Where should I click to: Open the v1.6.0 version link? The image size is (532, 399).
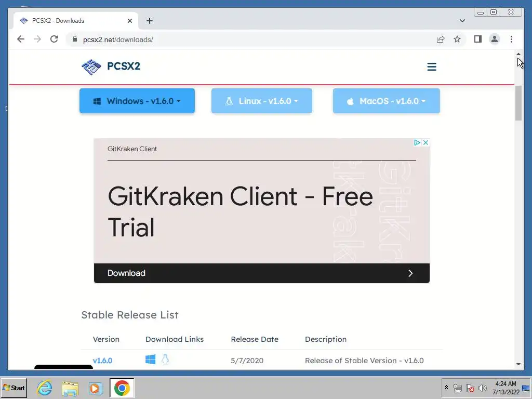[102, 361]
